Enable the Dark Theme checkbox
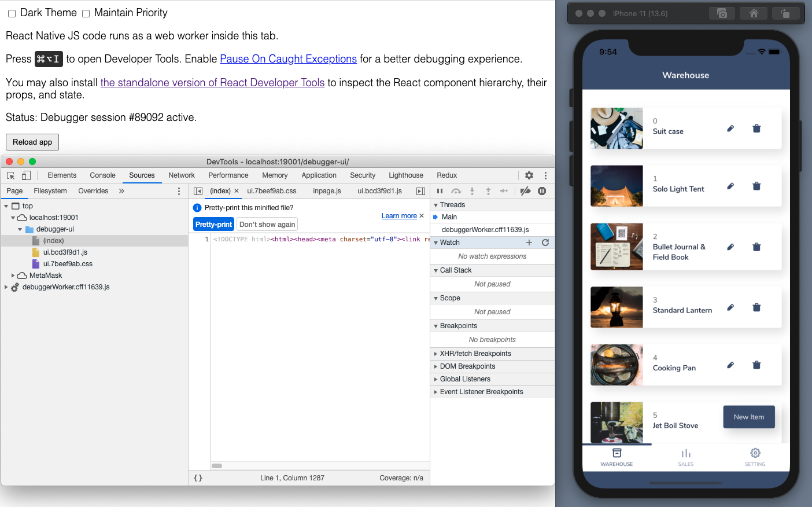The height and width of the screenshot is (507, 812). click(x=12, y=13)
